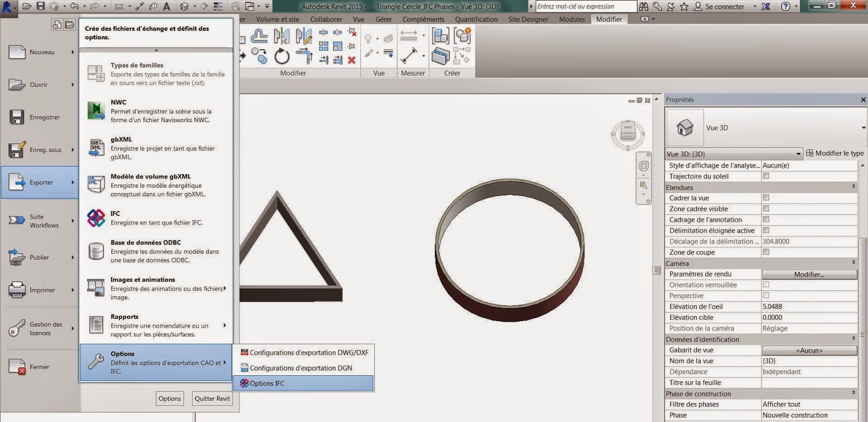Viewport: 868px width, 422px height.
Task: Show recent documents list icon
Action: tap(57, 25)
